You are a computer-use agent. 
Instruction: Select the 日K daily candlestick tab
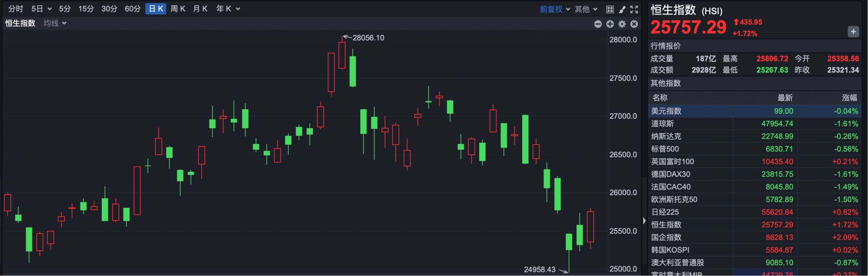point(156,9)
